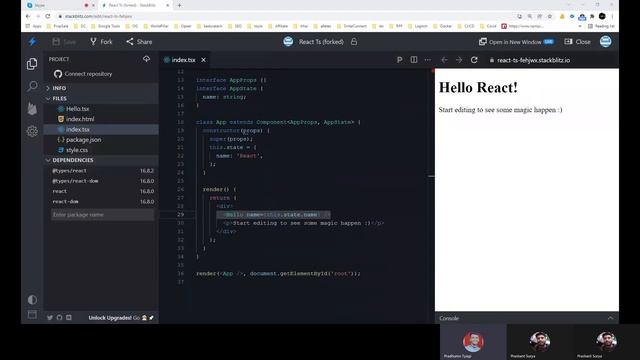Click the React Ts (forked) project title
640x360 pixels.
pos(321,42)
